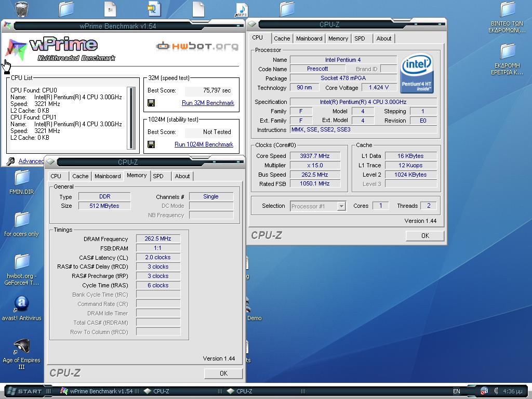Click the Rated FSB 1050.1 MHz field
The image size is (532, 399).
click(x=315, y=183)
